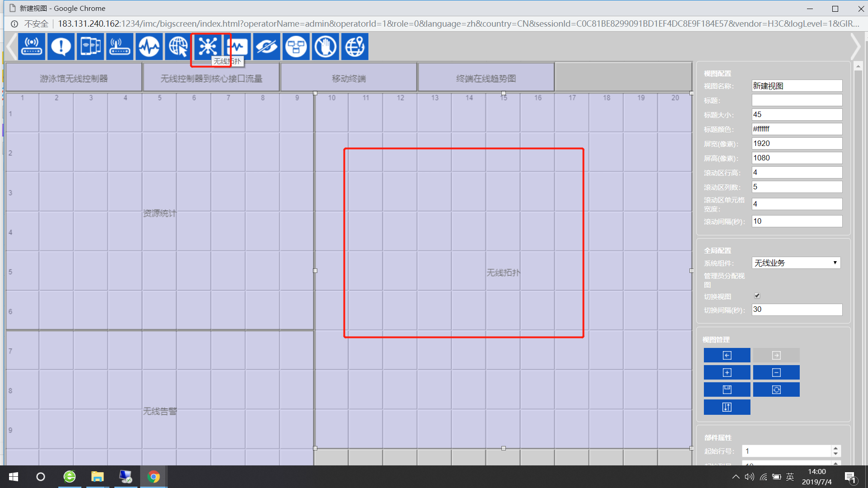Screen dimensions: 868x488
Task: Click the toolbar scroll right chevron
Action: click(x=855, y=46)
